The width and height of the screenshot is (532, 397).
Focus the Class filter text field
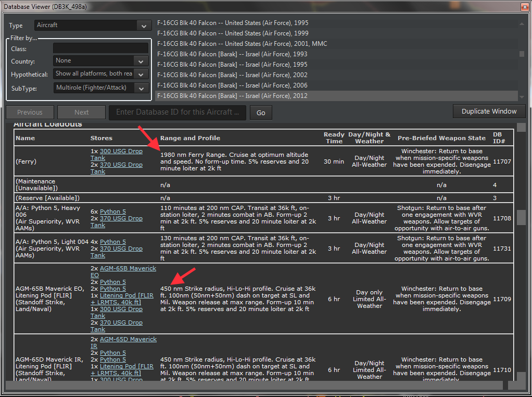pos(101,48)
